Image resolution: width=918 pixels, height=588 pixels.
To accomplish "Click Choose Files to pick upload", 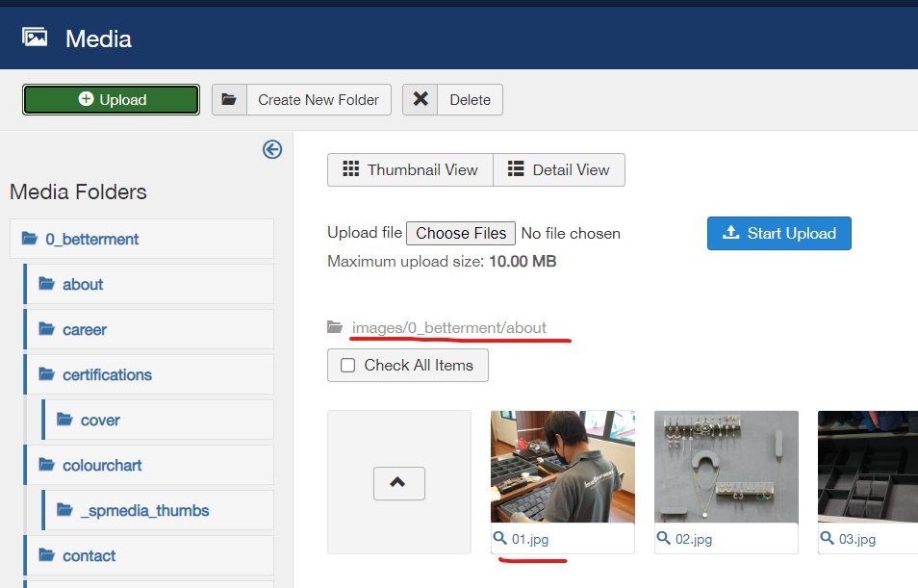I will point(461,233).
